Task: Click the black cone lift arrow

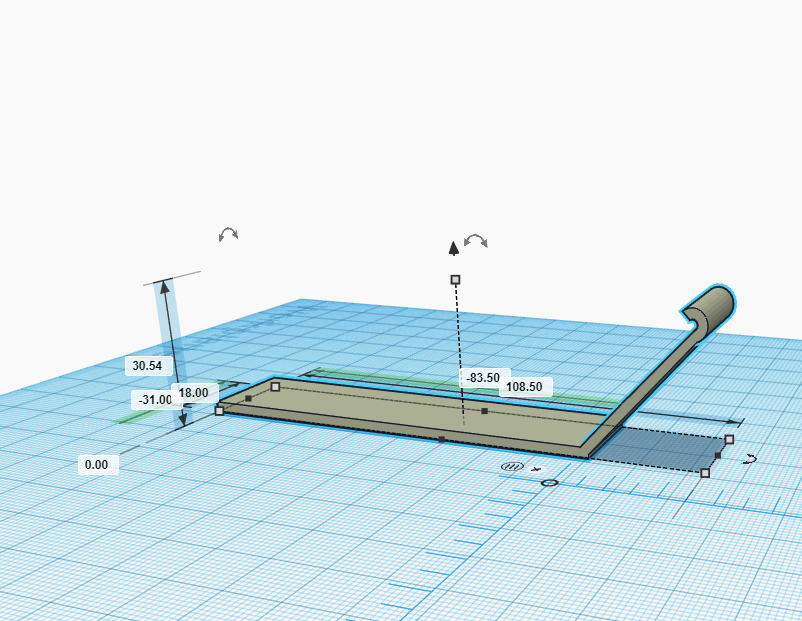Action: [x=454, y=249]
